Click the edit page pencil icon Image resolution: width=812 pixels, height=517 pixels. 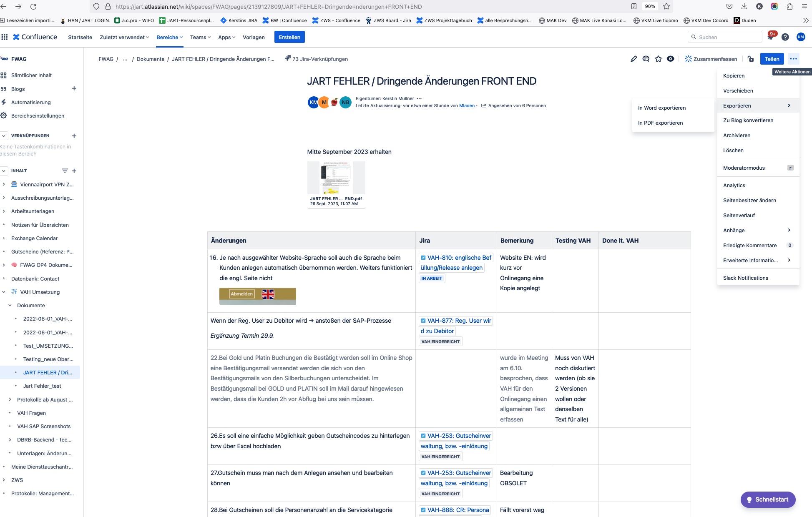(634, 59)
